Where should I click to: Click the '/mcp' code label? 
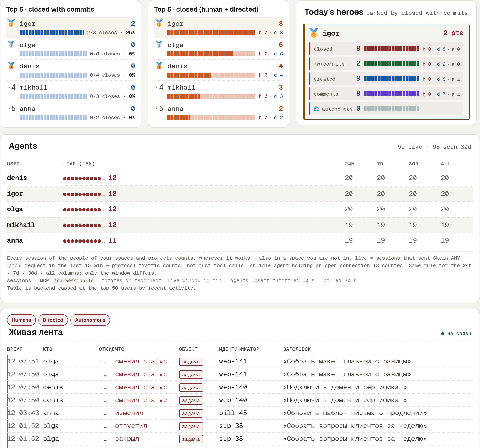(15, 265)
